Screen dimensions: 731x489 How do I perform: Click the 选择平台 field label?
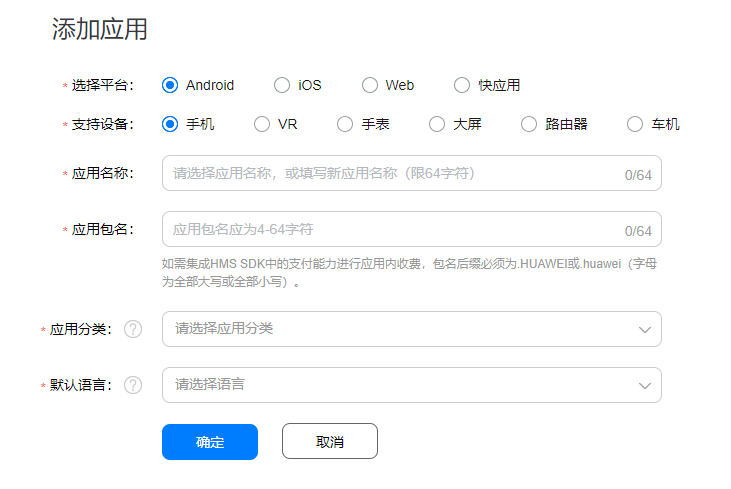(x=103, y=85)
